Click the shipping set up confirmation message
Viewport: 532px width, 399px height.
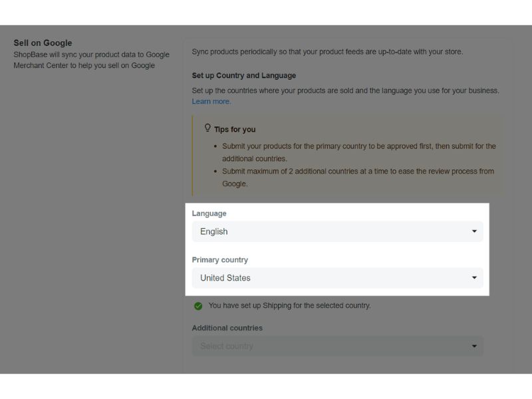pos(289,306)
